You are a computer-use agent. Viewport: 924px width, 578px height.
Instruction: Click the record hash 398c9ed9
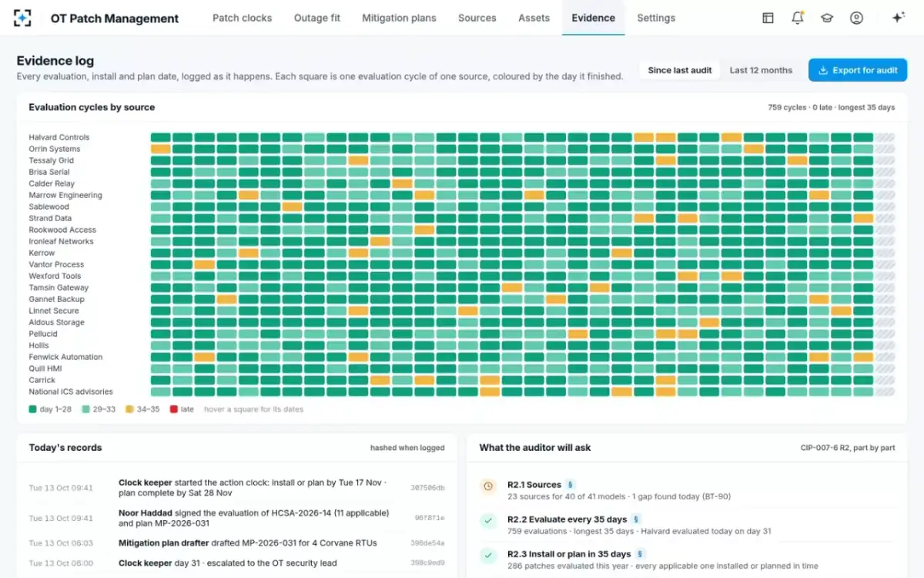[427, 563]
